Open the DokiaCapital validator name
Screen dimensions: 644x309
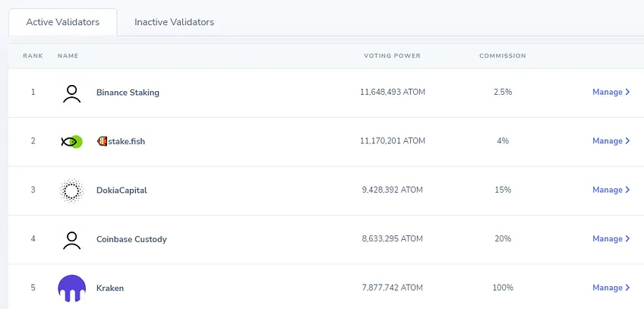(x=122, y=190)
